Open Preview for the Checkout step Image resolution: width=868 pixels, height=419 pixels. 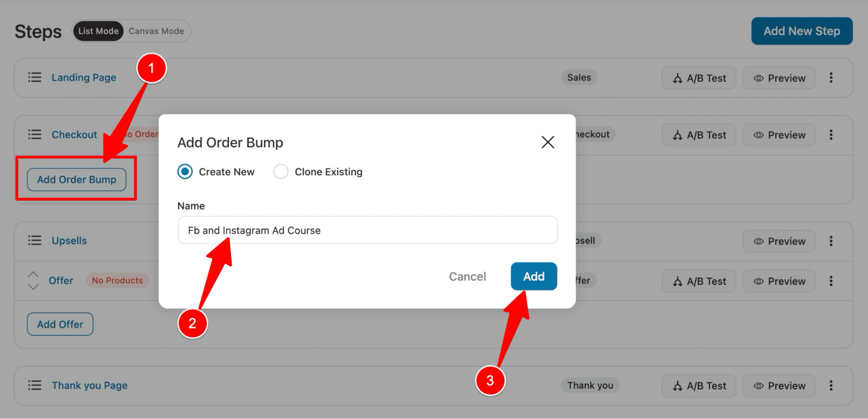coord(779,134)
